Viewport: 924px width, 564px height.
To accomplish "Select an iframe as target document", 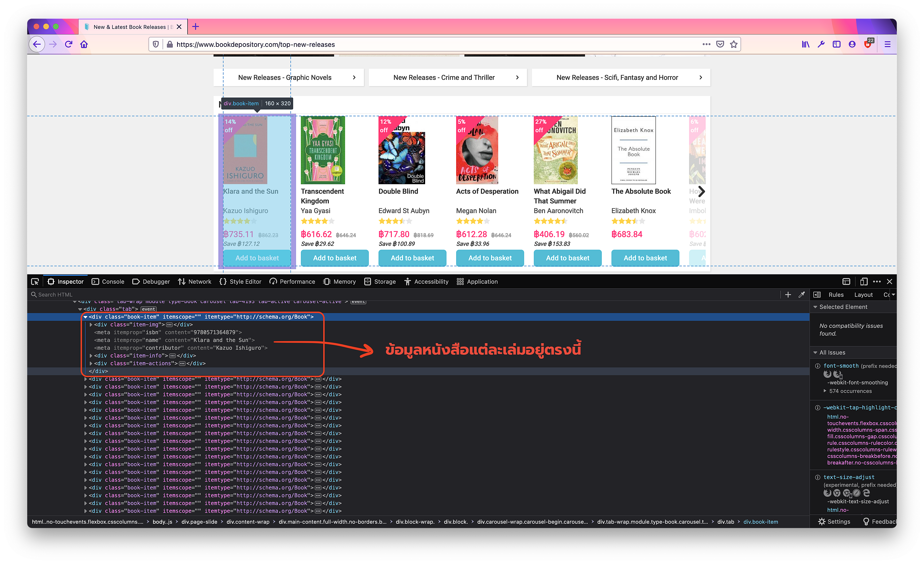I will (846, 282).
